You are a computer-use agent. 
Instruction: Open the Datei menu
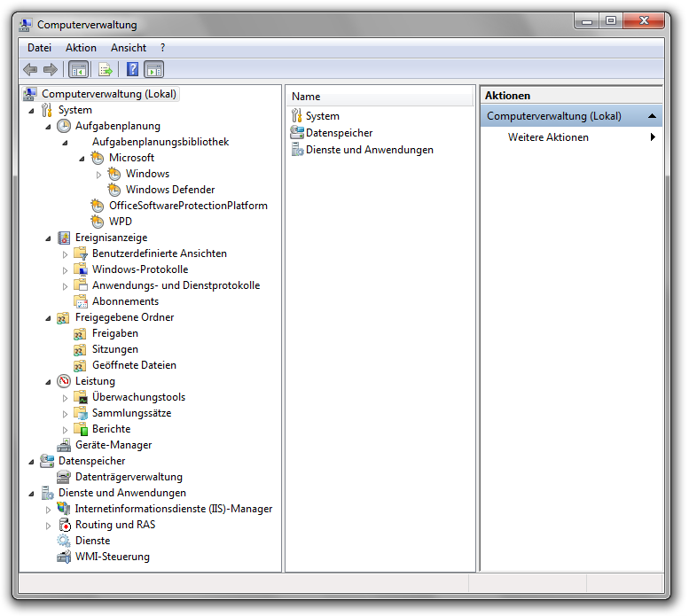[x=39, y=48]
